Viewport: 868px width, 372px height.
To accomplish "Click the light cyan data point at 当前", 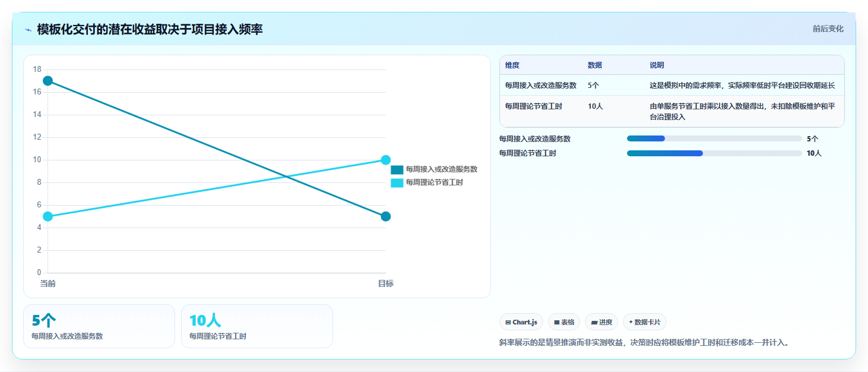I will 47,216.
